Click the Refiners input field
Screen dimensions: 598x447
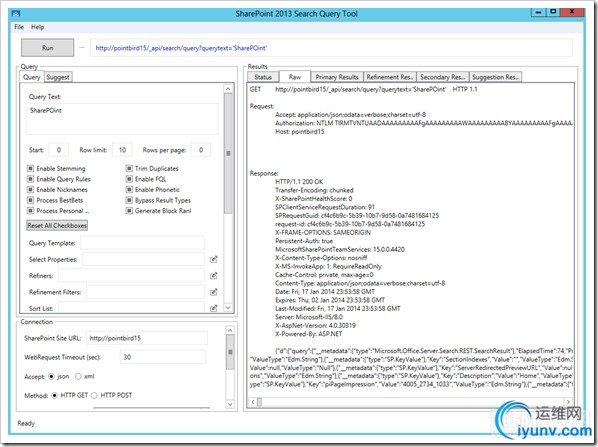tap(131, 275)
